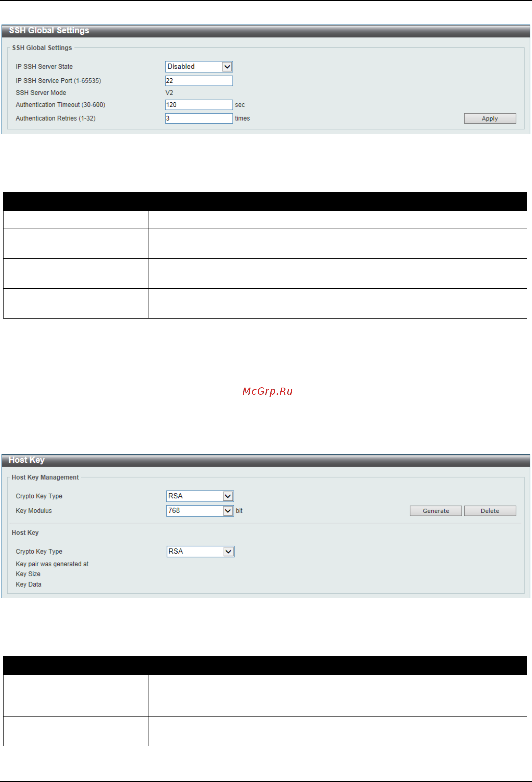Viewport: 532px width, 782px height.
Task: Click the Authentication Timeout input field
Action: [199, 105]
